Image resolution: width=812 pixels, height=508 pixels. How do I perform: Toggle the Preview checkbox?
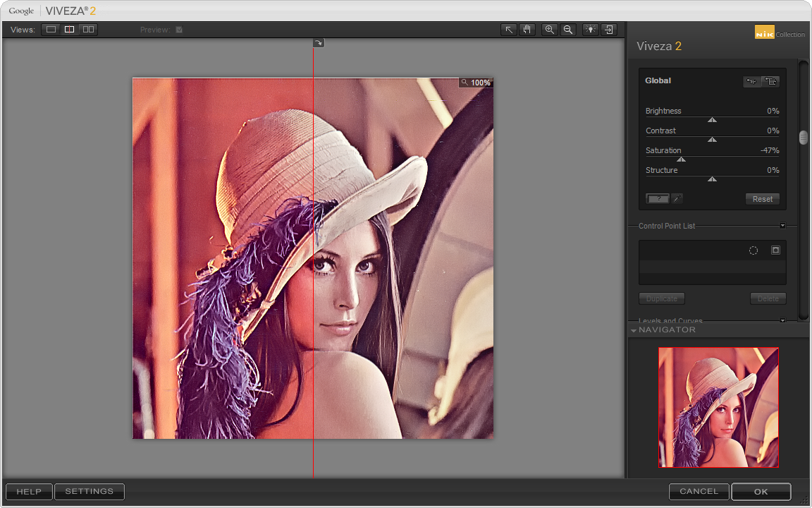pos(179,30)
